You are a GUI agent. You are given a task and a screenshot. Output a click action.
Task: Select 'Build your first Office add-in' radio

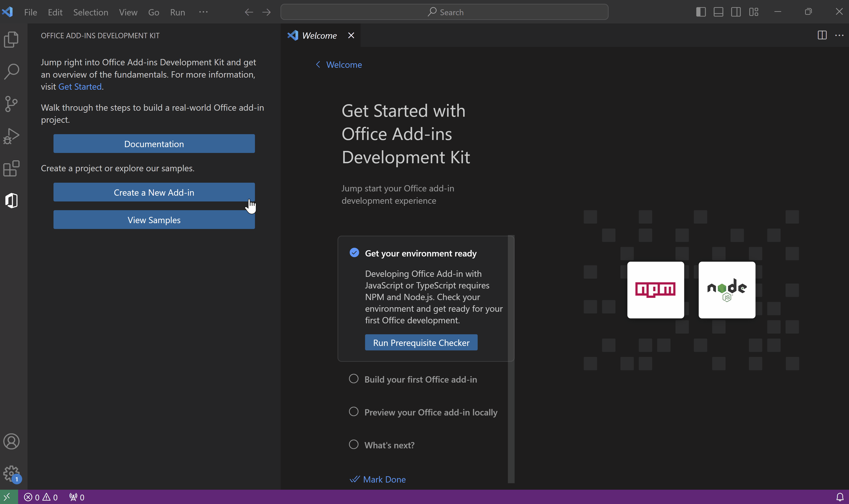[x=353, y=379]
